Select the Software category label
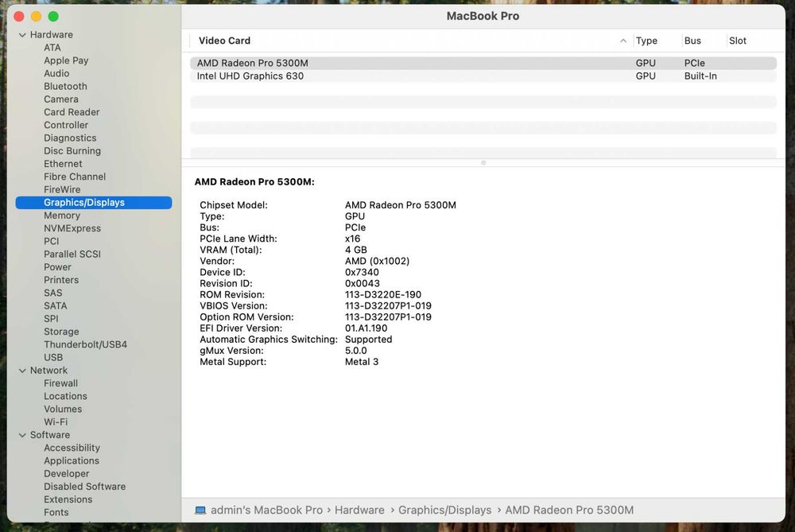The height and width of the screenshot is (532, 795). (x=49, y=435)
